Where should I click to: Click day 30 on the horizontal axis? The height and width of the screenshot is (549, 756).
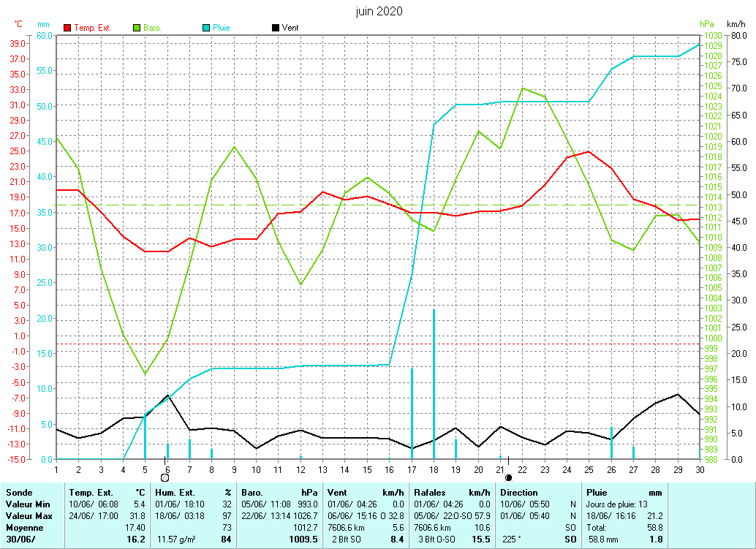tap(700, 469)
